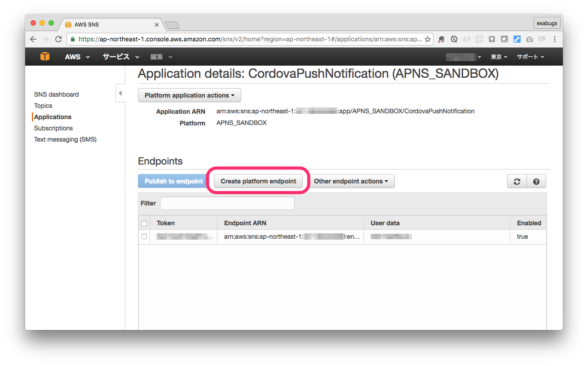Viewport: 588px width, 366px height.
Task: Click into the Filter text field
Action: (x=227, y=203)
